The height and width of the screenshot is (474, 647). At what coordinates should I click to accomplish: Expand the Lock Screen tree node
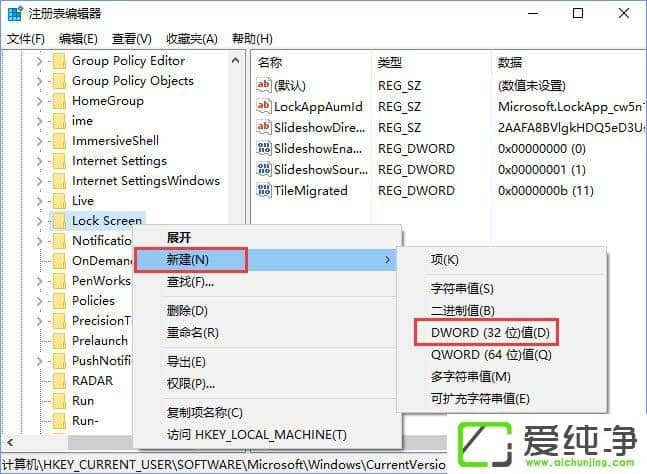39,222
